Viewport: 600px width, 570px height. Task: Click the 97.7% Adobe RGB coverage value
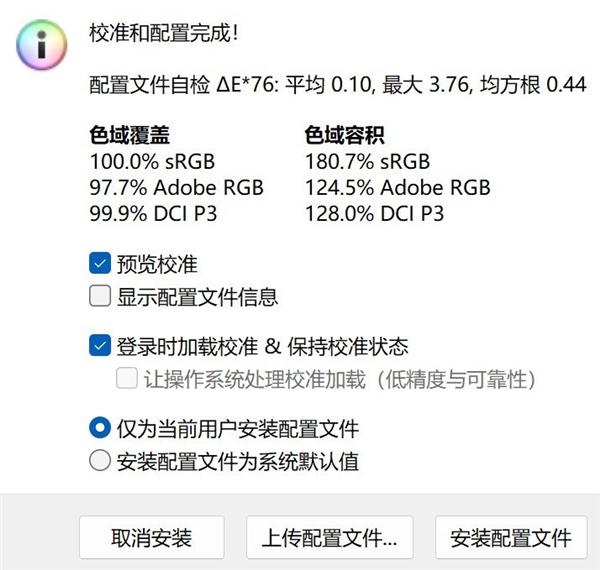tap(176, 187)
